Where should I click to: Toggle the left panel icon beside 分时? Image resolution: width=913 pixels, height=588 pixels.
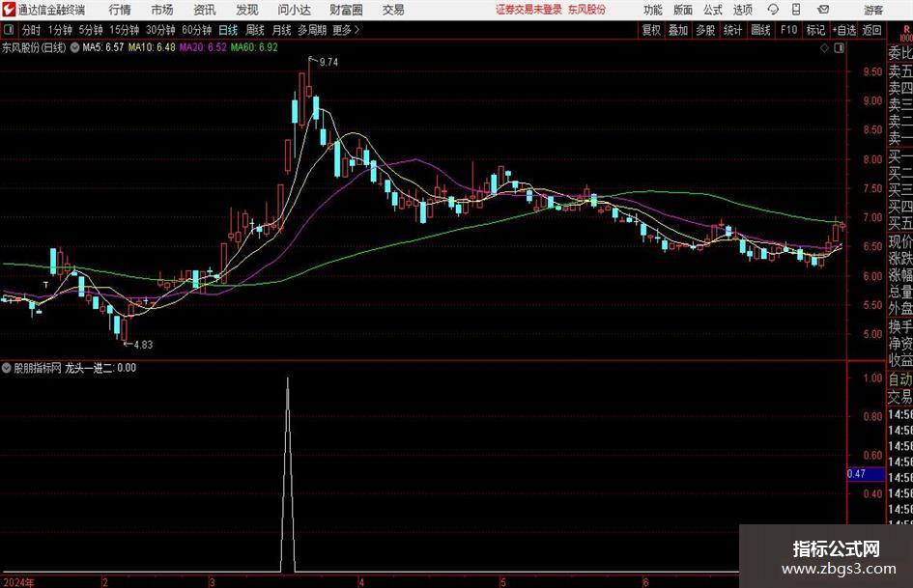click(x=8, y=30)
